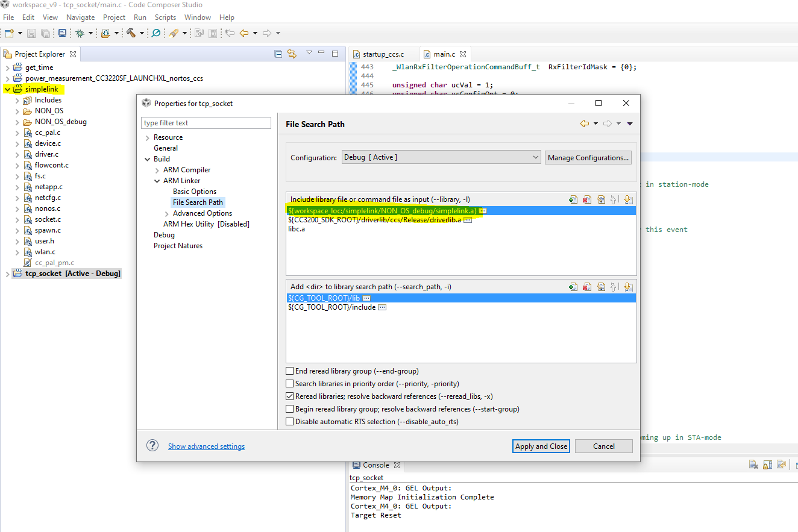798x532 pixels.
Task: Collapse the Build tree node
Action: point(148,159)
